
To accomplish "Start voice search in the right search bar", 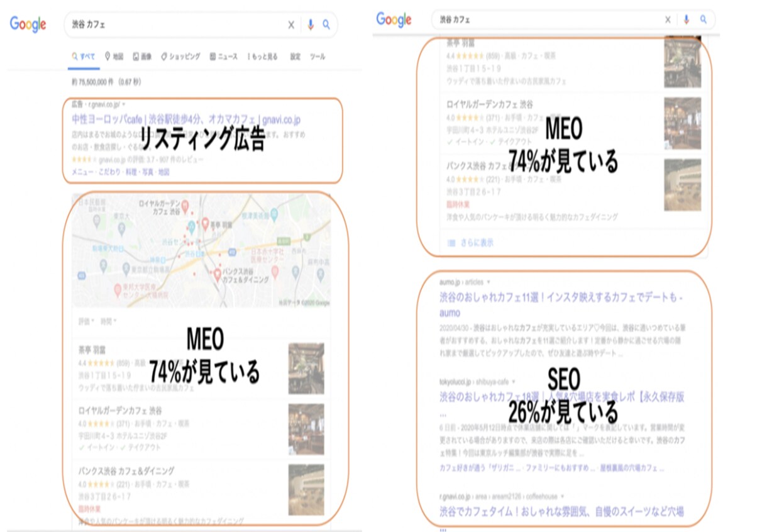I will point(686,20).
